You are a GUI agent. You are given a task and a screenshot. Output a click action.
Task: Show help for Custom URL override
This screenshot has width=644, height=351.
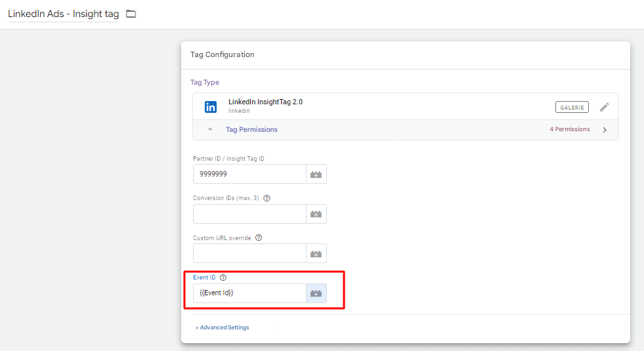coord(259,237)
